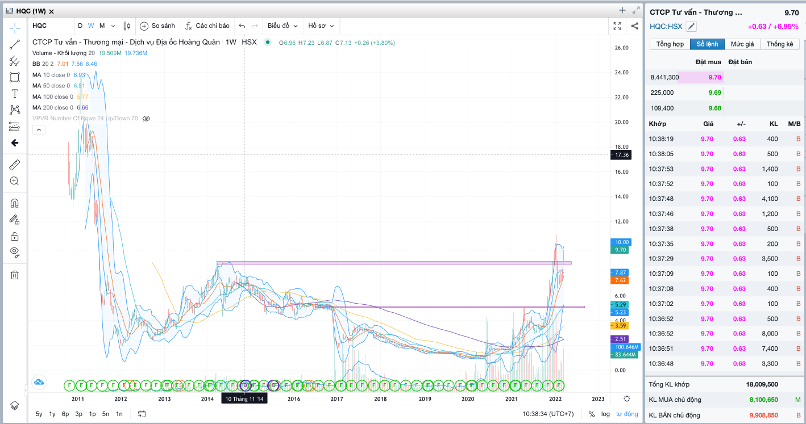The width and height of the screenshot is (806, 424).
Task: Pick the rectangle shape tool
Action: pos(15,77)
